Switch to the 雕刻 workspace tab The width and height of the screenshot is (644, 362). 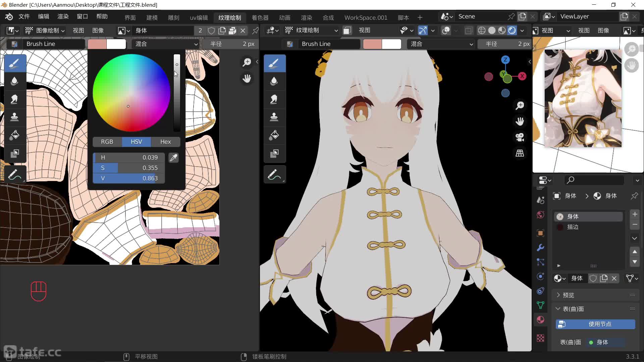click(174, 17)
